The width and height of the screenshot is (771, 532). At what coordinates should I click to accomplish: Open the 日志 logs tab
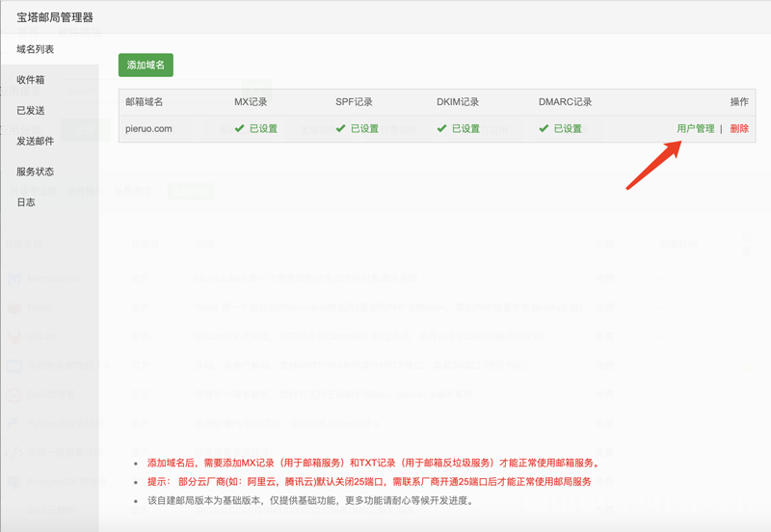tap(26, 202)
